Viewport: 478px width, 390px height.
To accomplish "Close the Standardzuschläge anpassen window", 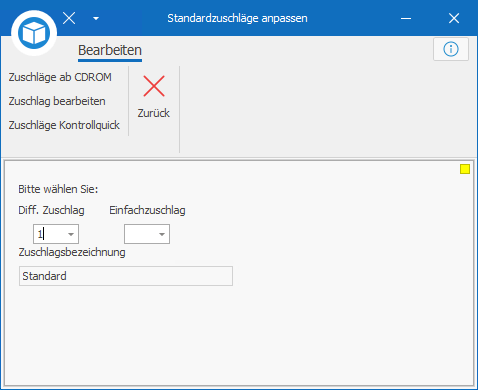I will point(454,18).
